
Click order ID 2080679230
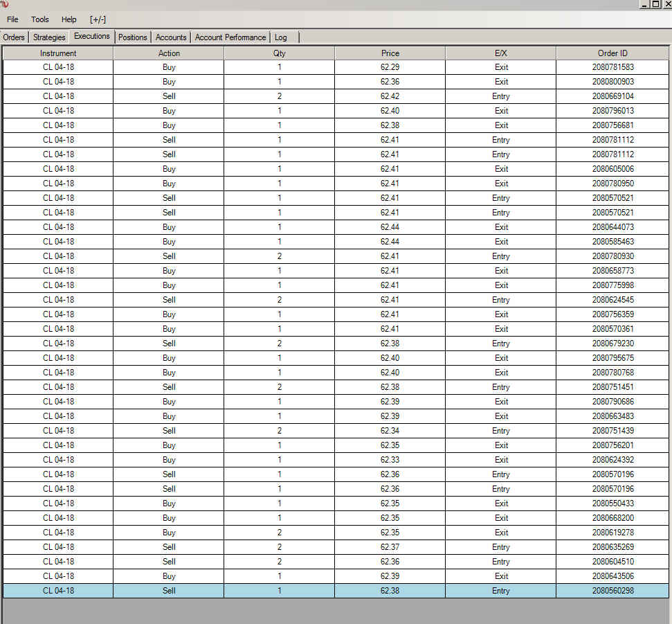pyautogui.click(x=613, y=344)
